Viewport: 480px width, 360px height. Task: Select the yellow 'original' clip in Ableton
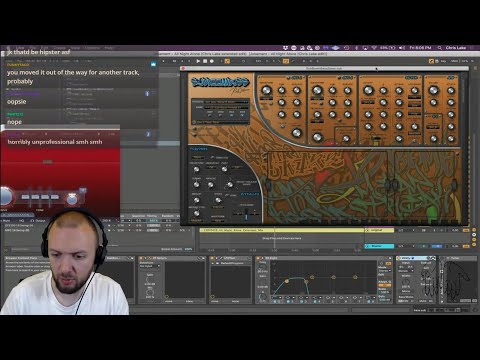(x=379, y=230)
